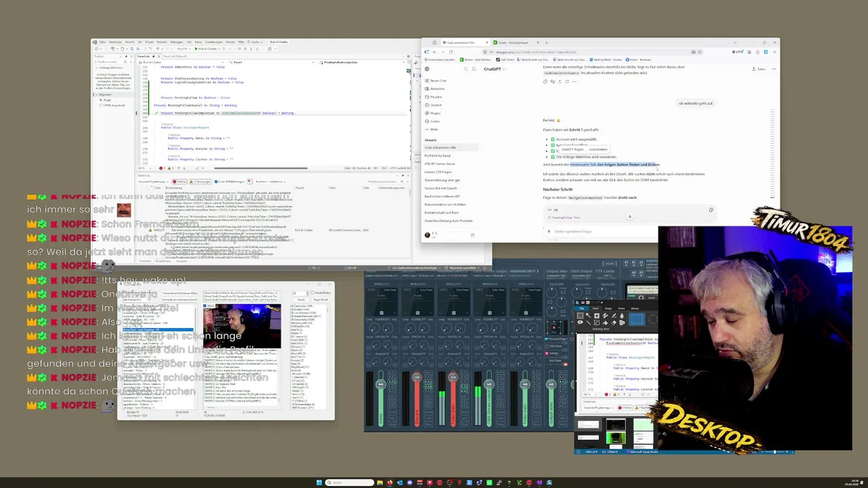Start debugging Kick AI Chatter with green play button
The width and height of the screenshot is (868, 488).
pos(205,49)
